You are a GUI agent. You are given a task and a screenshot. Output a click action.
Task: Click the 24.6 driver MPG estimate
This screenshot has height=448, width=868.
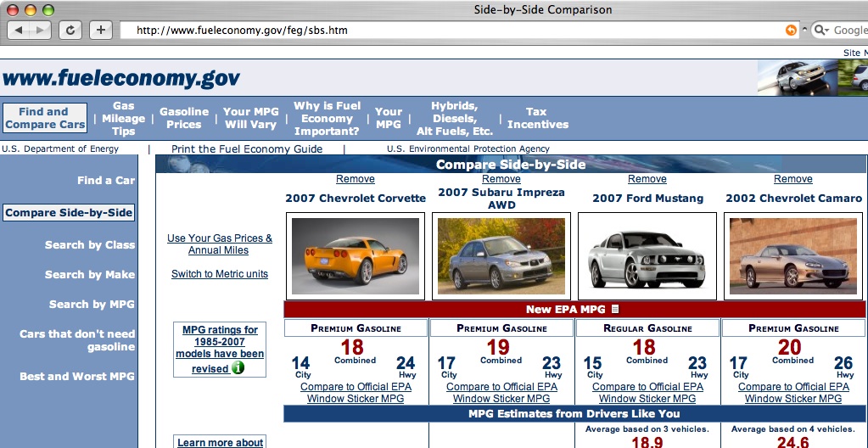(793, 442)
